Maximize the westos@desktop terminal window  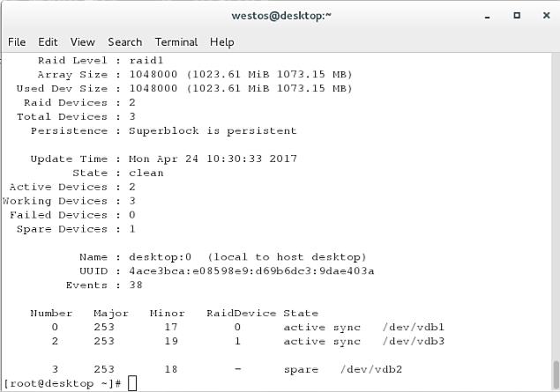point(517,15)
